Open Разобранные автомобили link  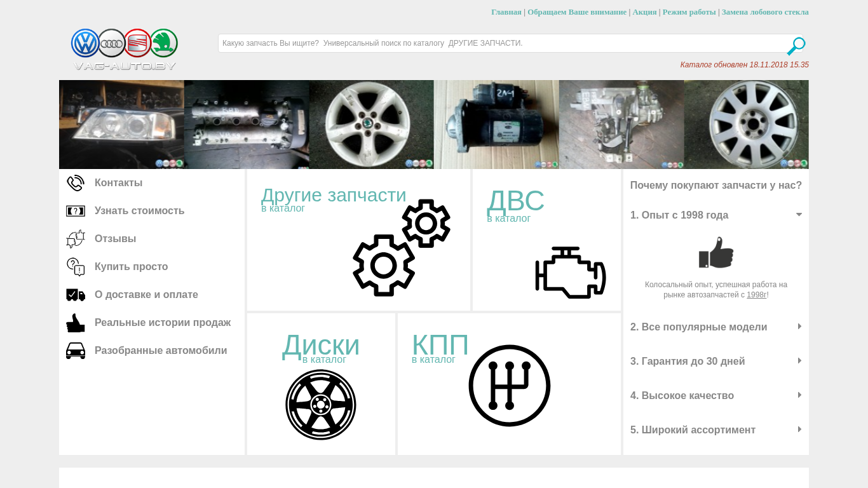(161, 351)
